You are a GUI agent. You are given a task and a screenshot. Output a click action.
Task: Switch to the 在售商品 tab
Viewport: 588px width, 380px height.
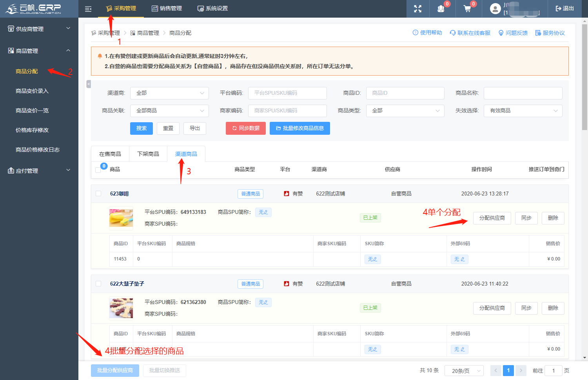click(110, 154)
